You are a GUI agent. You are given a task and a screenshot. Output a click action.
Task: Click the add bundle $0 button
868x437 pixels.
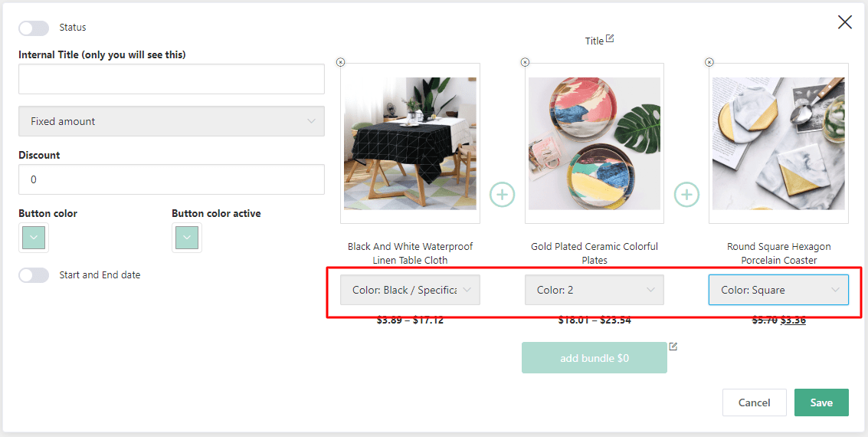click(594, 358)
